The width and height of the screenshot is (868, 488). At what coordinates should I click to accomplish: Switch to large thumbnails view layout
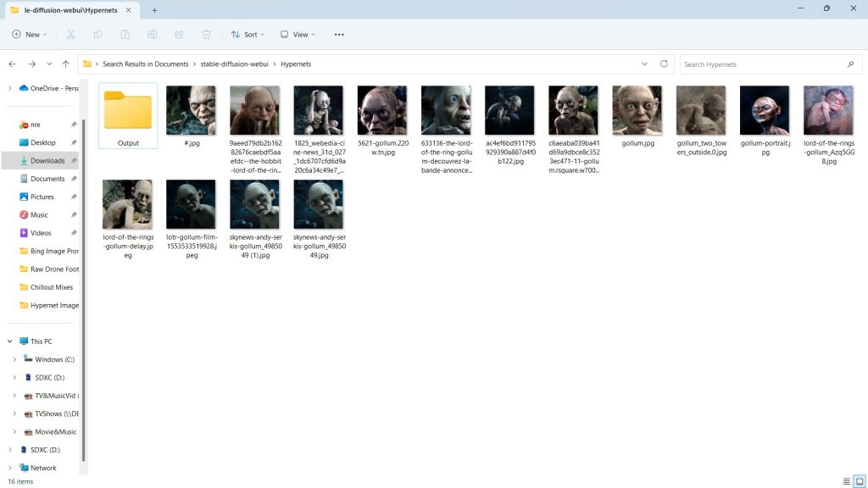(x=859, y=481)
